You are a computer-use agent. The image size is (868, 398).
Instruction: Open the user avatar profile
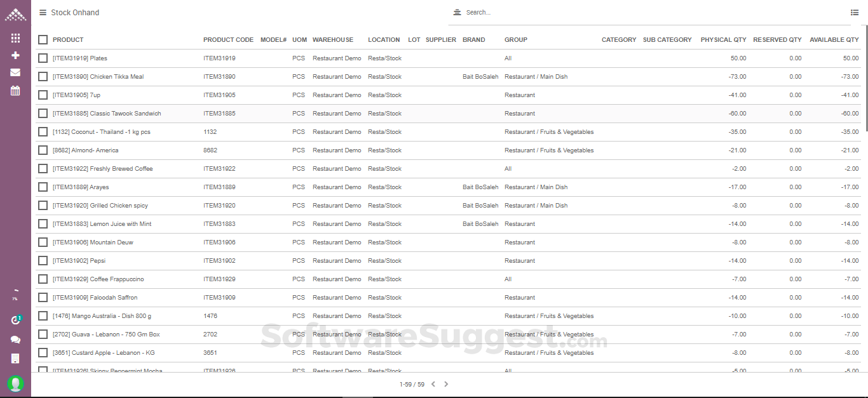[15, 383]
